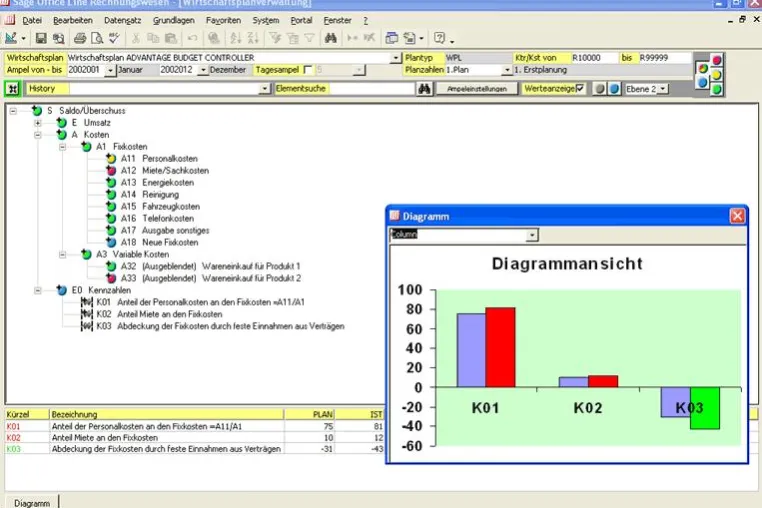Image resolution: width=762 pixels, height=508 pixels.
Task: Click the spell check icon
Action: click(x=114, y=38)
